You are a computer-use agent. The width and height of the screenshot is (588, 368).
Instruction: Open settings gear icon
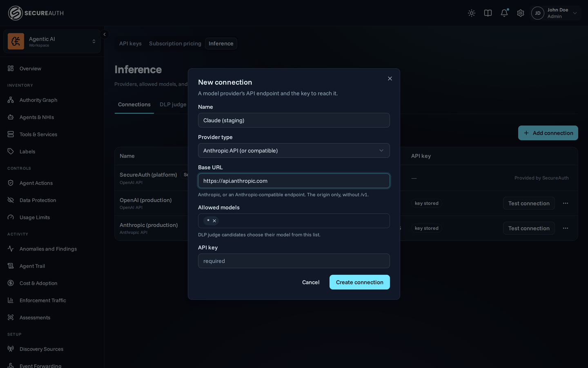(521, 13)
